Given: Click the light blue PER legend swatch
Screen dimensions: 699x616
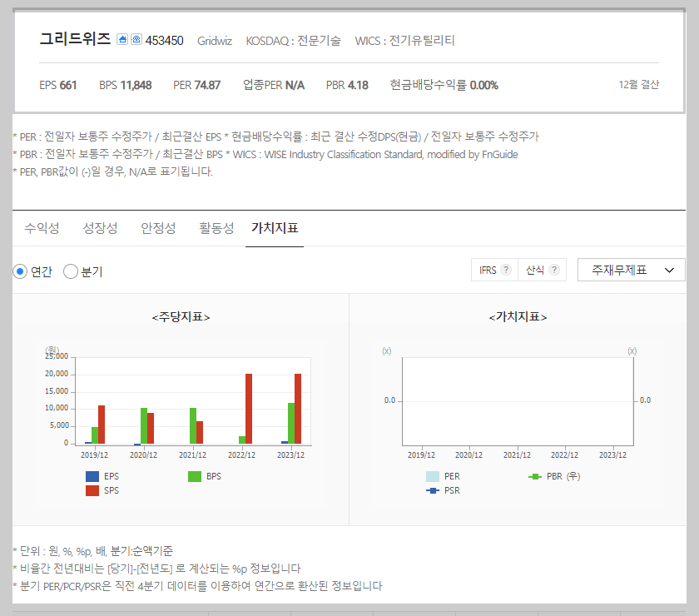Looking at the screenshot, I should [433, 476].
